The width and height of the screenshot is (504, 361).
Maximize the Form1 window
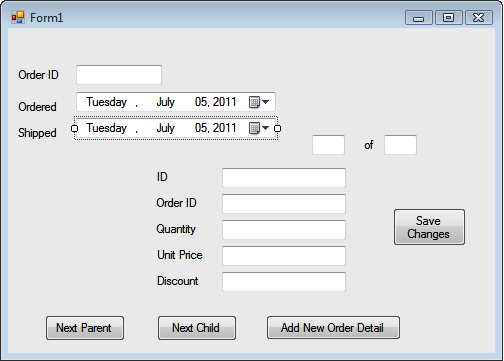click(449, 18)
